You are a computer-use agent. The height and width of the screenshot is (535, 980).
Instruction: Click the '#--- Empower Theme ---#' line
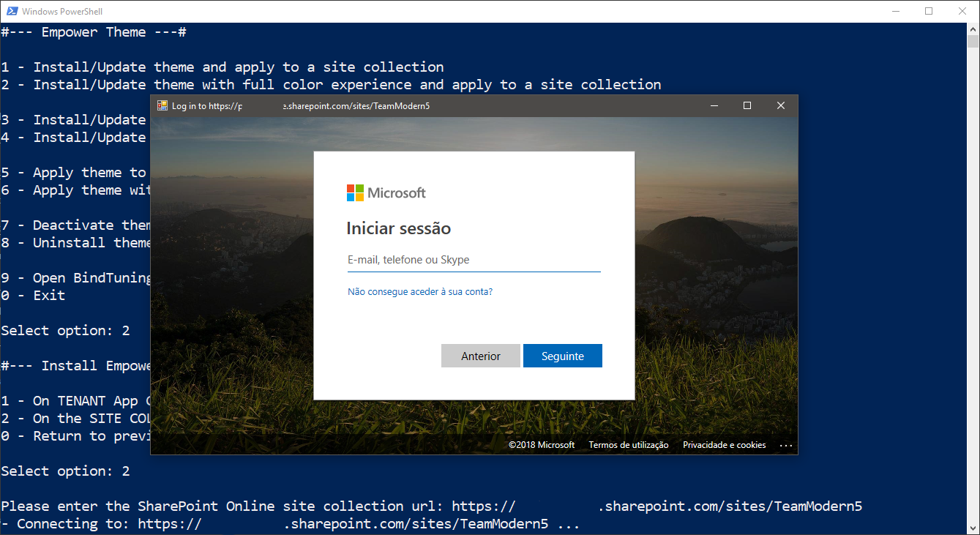click(x=94, y=32)
